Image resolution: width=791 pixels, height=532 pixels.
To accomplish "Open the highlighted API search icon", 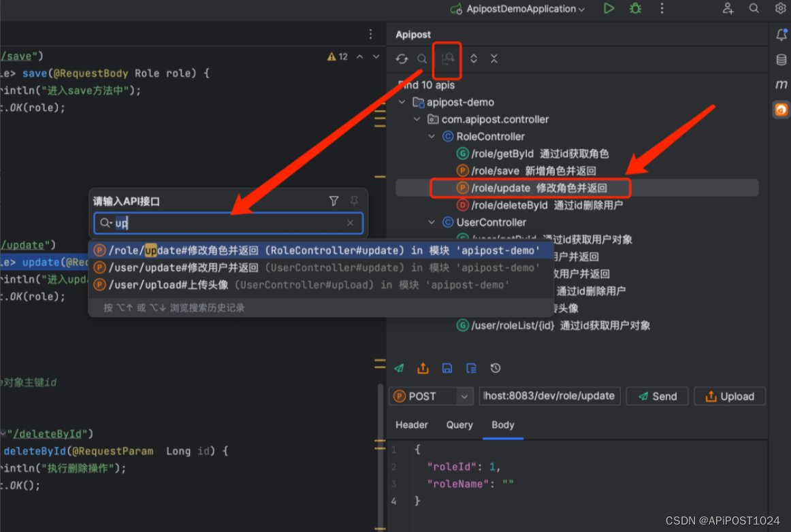I will pos(447,59).
